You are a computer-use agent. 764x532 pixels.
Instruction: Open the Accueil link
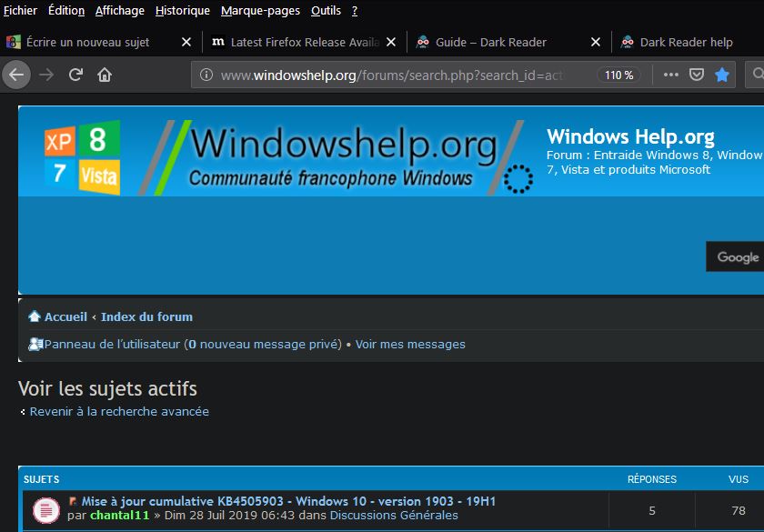[65, 316]
